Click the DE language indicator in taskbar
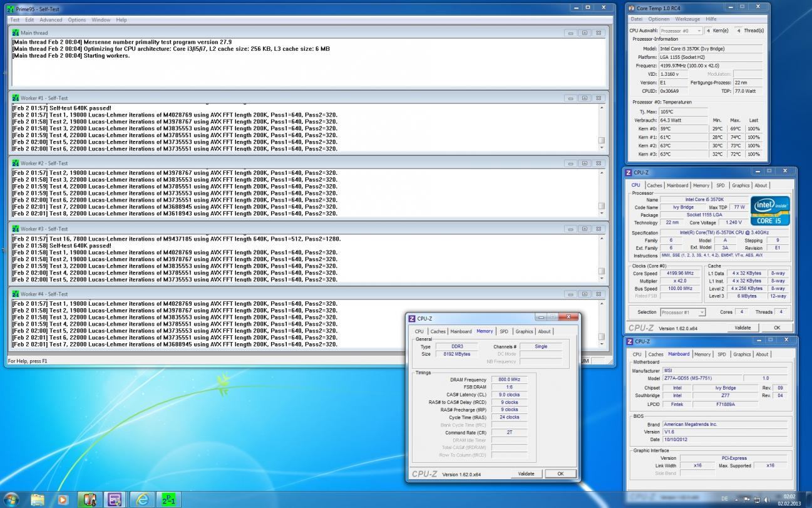Screen dimensions: 812x508 coord(724,499)
